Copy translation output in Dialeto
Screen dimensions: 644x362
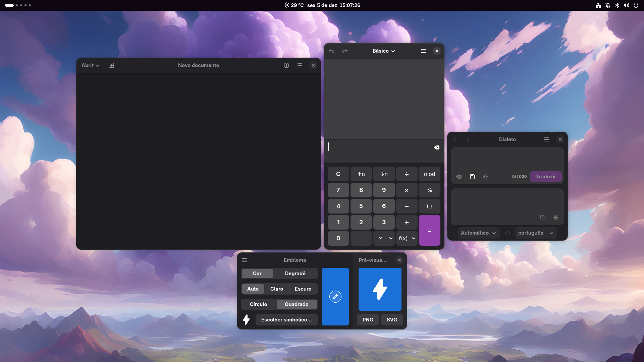coord(542,218)
